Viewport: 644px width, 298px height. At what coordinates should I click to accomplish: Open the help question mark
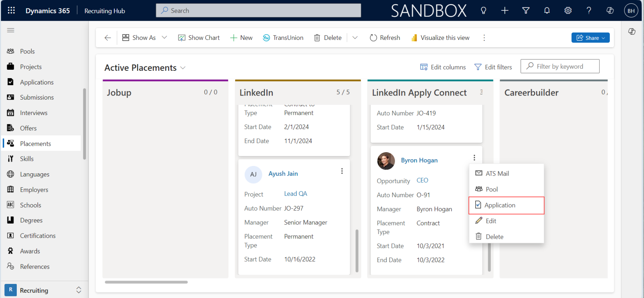pos(589,10)
